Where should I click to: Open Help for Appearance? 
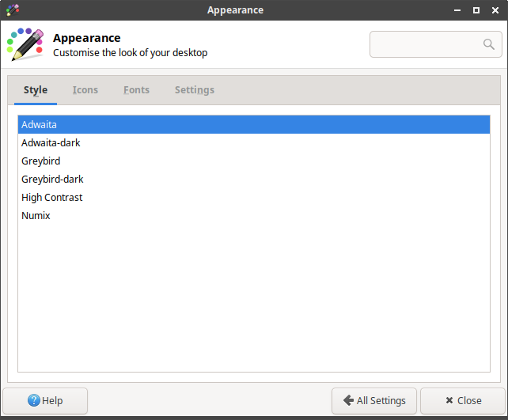(45, 400)
